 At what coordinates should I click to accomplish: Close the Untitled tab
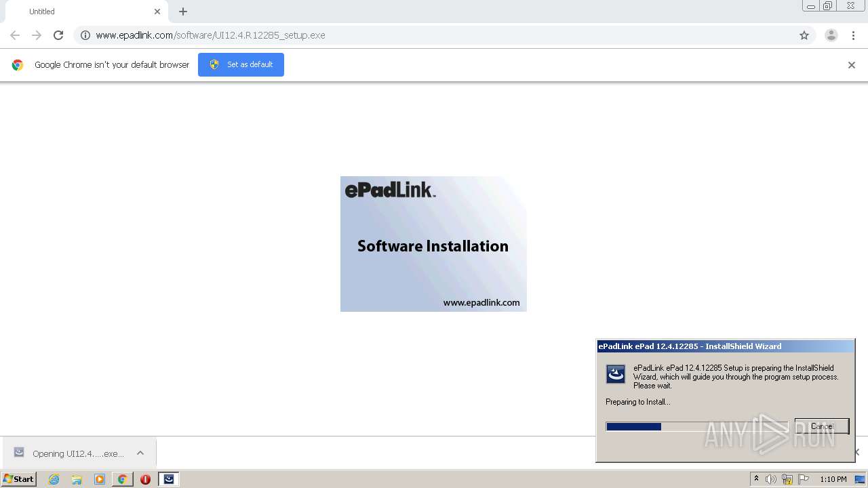157,12
